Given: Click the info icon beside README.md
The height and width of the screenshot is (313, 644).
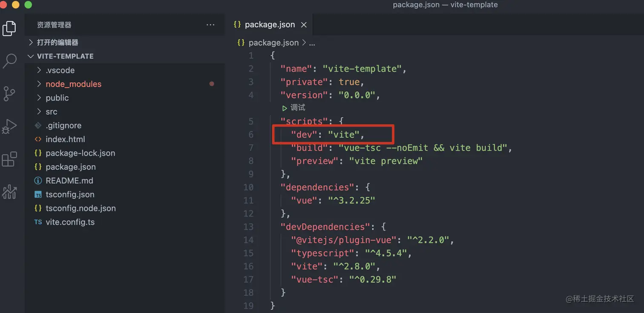Looking at the screenshot, I should pos(38,181).
